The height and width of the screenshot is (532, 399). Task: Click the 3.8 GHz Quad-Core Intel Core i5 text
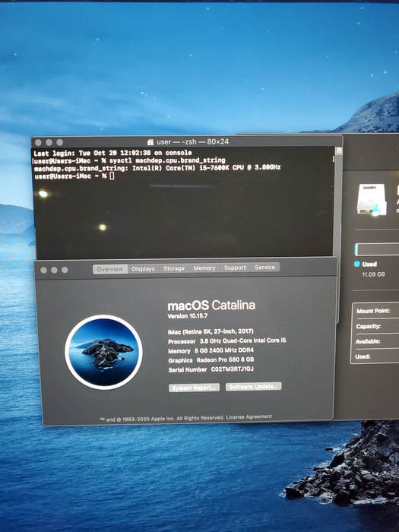coord(243,340)
